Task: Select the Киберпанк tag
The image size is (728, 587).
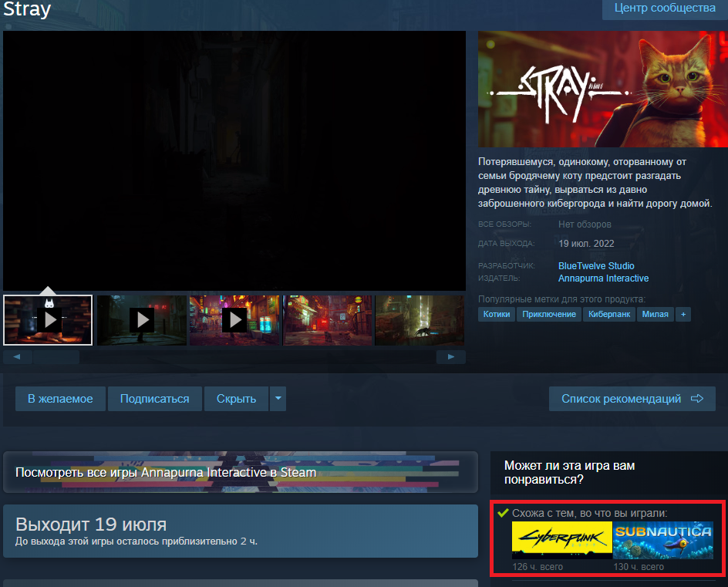Action: tap(609, 315)
